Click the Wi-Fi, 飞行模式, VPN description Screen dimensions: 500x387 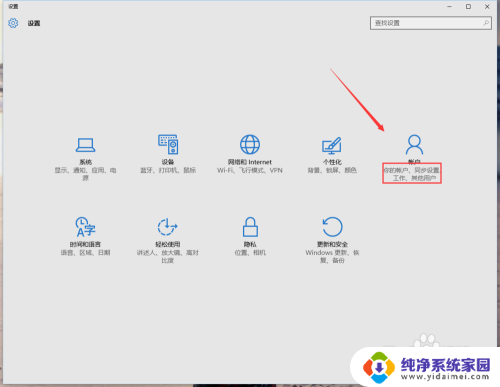[250, 170]
